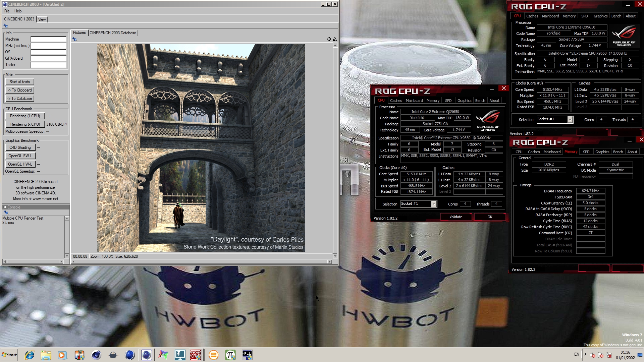The height and width of the screenshot is (362, 644).
Task: Click the rendered Daylight image
Action: (x=201, y=148)
